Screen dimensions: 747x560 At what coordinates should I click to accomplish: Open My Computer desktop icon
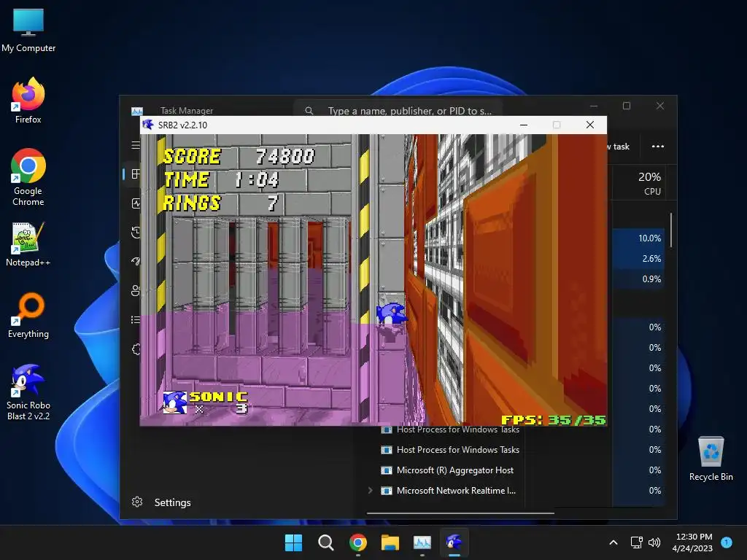pyautogui.click(x=28, y=31)
